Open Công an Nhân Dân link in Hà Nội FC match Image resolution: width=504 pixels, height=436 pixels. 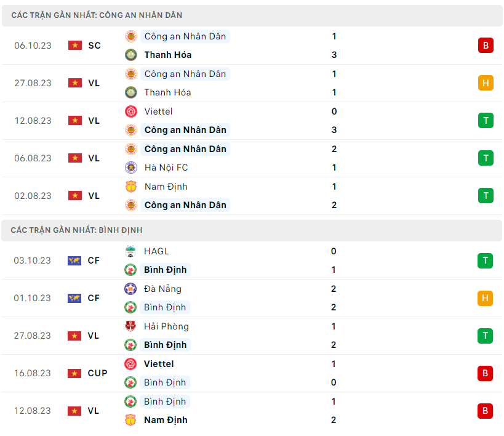(185, 149)
